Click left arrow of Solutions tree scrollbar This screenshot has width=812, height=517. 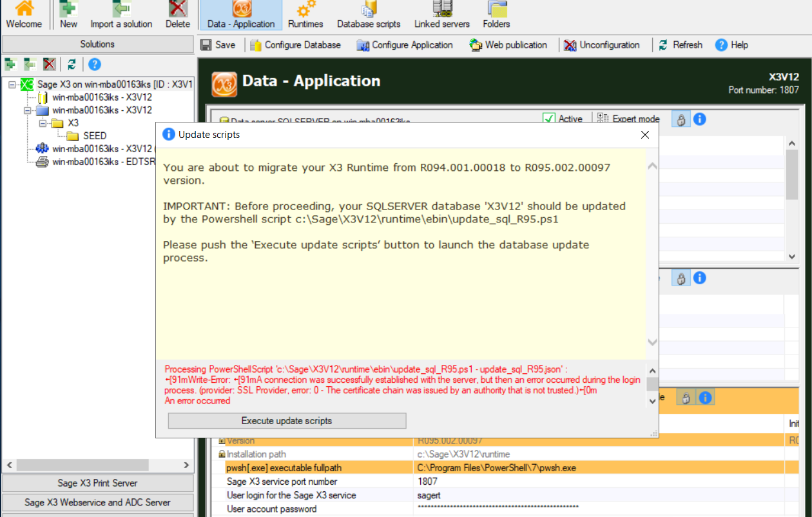point(8,465)
